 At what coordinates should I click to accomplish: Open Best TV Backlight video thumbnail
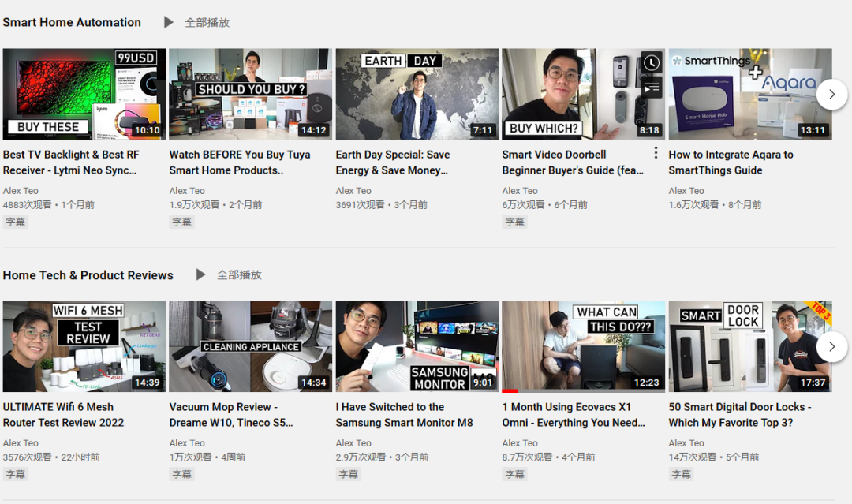tap(84, 94)
